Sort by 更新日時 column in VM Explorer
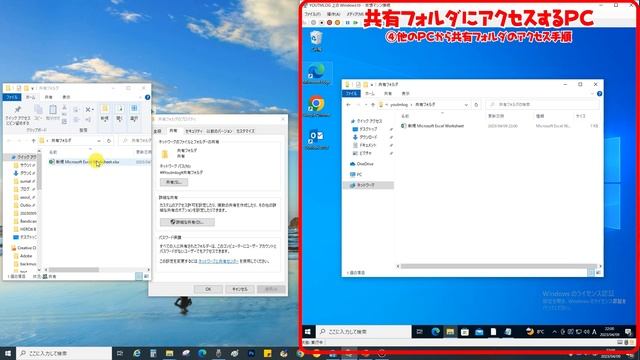The width and height of the screenshot is (640, 360). (496, 116)
